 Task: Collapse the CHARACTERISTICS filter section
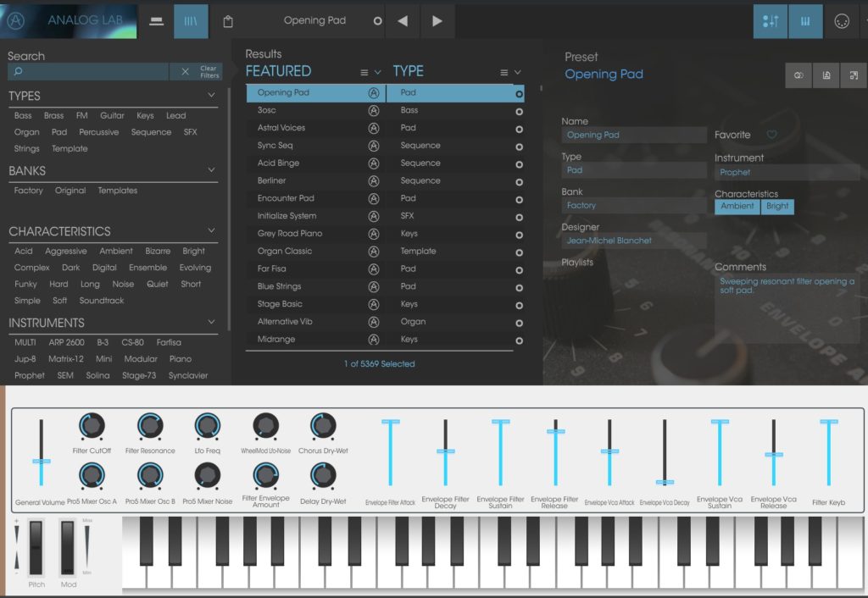[x=211, y=230]
